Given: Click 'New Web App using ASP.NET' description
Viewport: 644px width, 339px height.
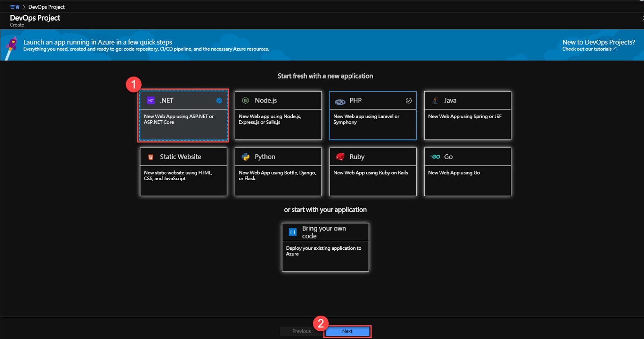Looking at the screenshot, I should click(x=179, y=119).
